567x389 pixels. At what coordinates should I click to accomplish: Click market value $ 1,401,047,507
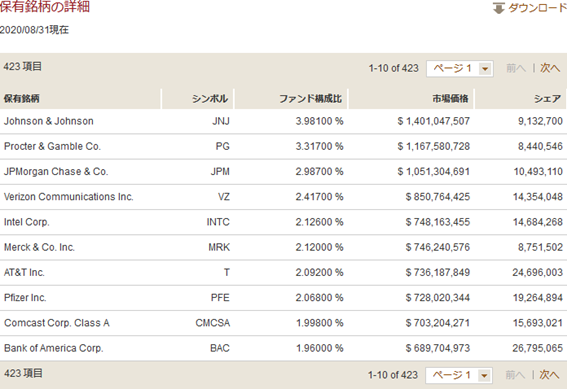434,121
